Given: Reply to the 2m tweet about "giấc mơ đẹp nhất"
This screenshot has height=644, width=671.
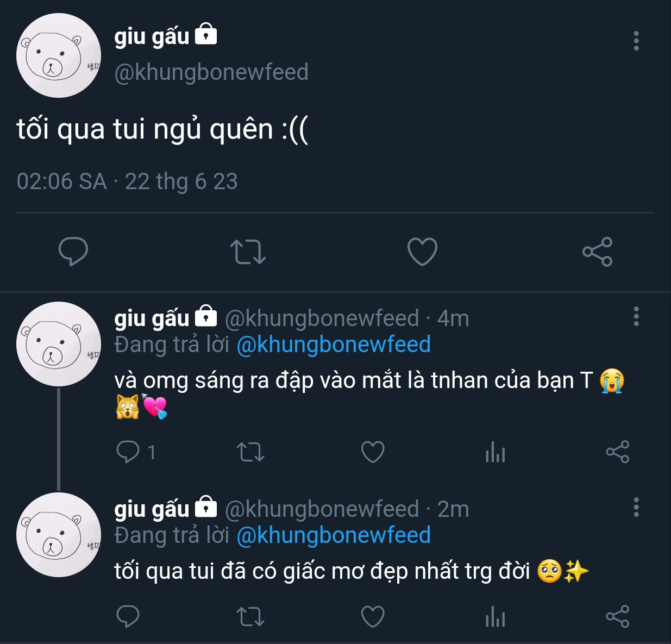Looking at the screenshot, I should [x=128, y=616].
